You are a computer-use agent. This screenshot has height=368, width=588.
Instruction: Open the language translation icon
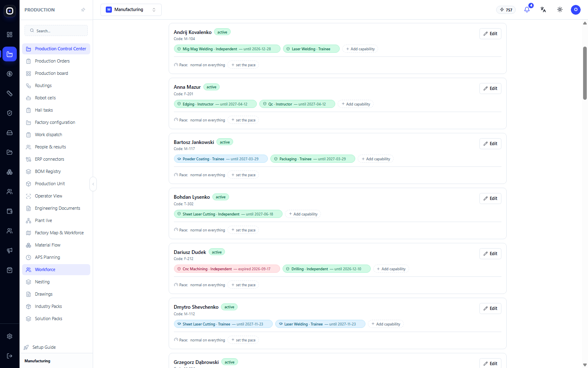tap(543, 9)
